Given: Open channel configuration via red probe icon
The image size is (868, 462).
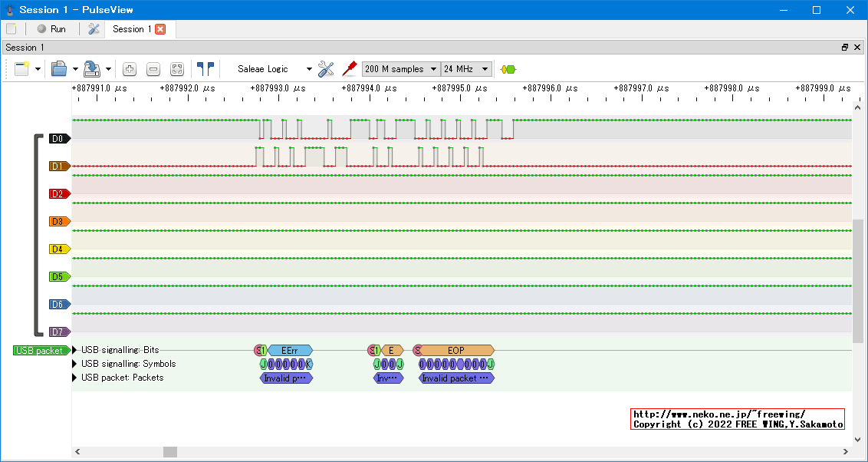Looking at the screenshot, I should 350,69.
